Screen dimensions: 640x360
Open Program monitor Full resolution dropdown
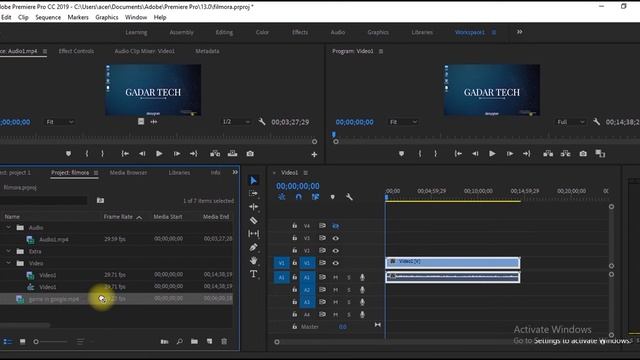click(x=571, y=122)
